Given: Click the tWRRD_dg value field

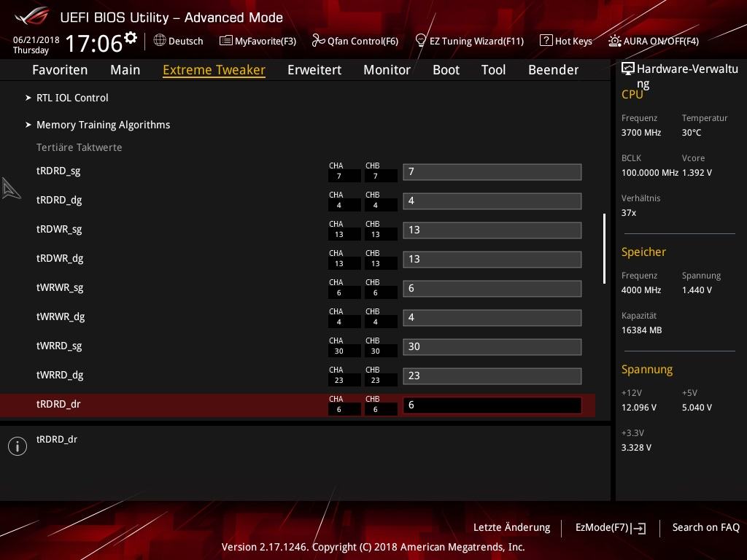Looking at the screenshot, I should (492, 376).
